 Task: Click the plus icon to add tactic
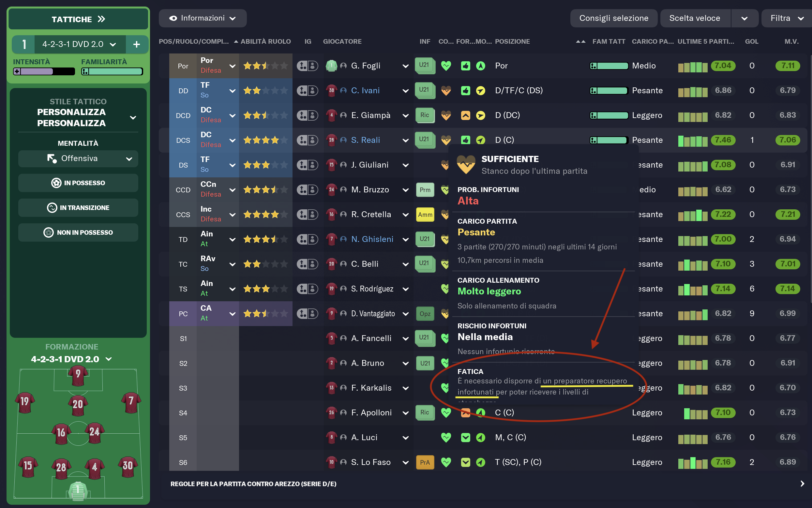click(136, 44)
